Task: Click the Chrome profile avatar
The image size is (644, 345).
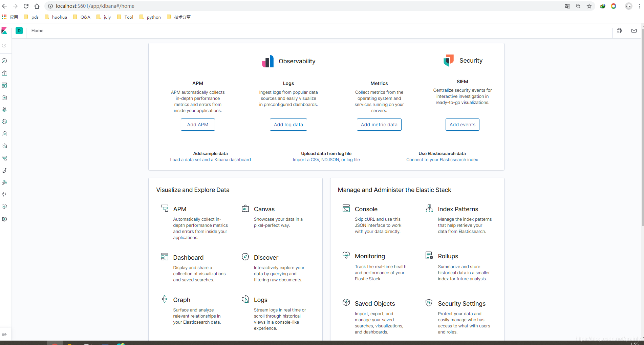Action: 629,6
